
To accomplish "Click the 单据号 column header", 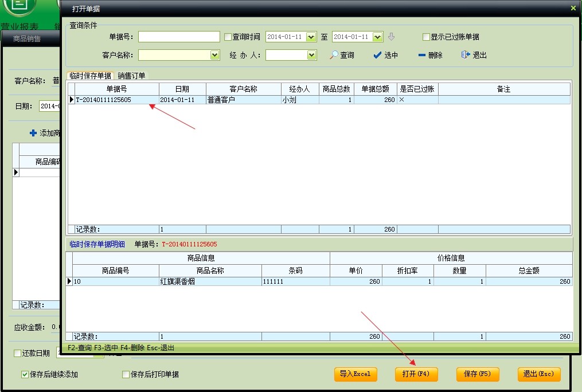I will tap(116, 89).
